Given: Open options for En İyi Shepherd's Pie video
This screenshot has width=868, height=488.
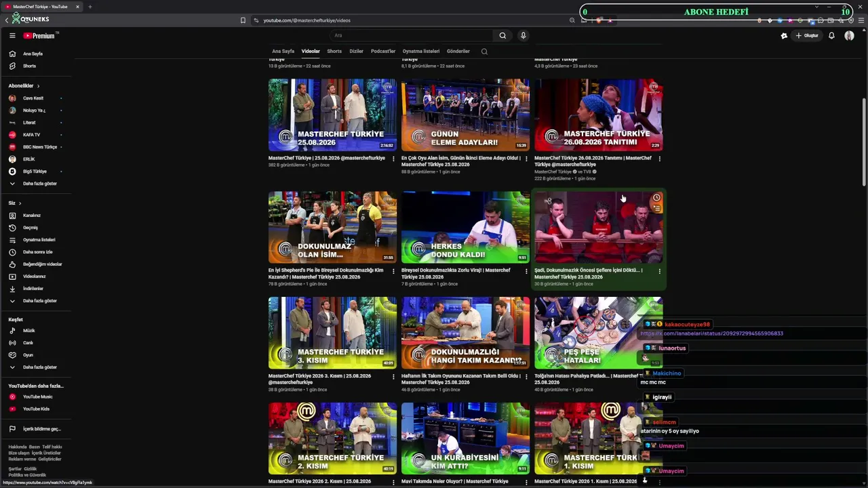Looking at the screenshot, I should point(393,271).
